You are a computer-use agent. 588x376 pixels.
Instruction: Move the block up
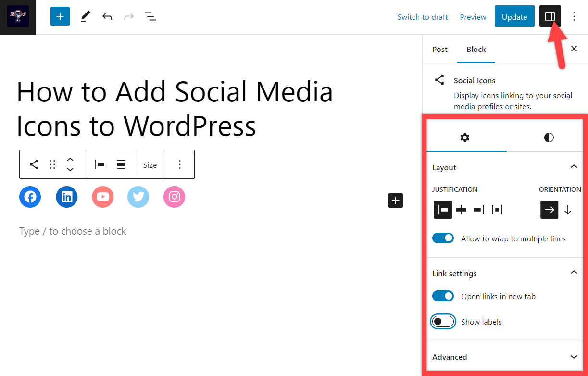70,160
